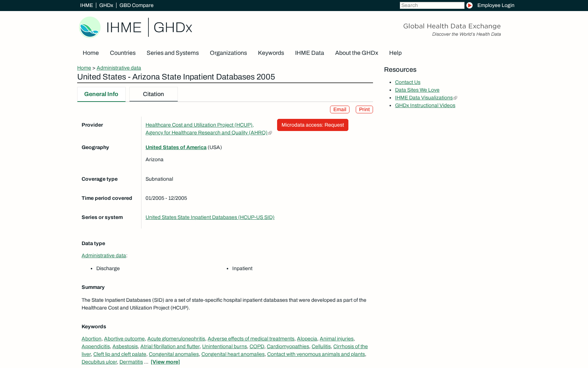
Task: Open About the GHDx menu item
Action: (356, 53)
